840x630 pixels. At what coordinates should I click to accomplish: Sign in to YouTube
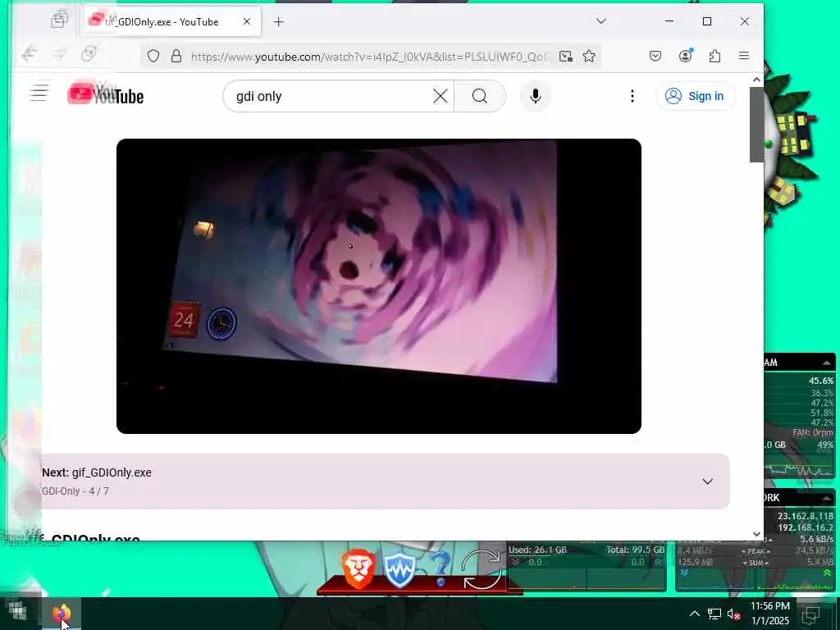click(695, 96)
